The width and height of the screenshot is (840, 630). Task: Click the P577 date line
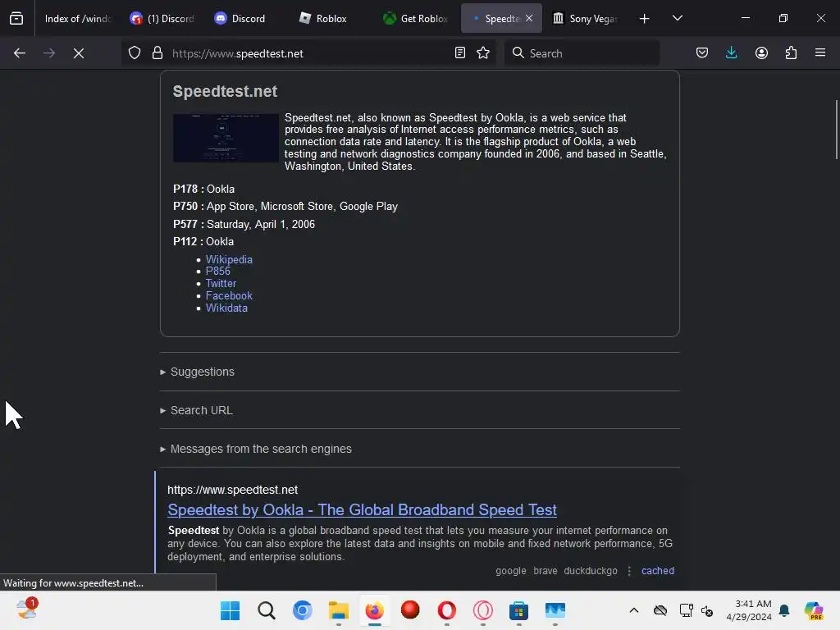click(x=244, y=225)
